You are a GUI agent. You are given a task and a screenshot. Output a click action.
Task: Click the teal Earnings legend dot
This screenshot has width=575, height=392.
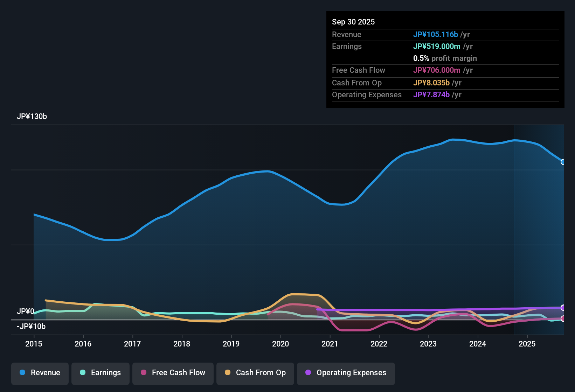pos(83,373)
